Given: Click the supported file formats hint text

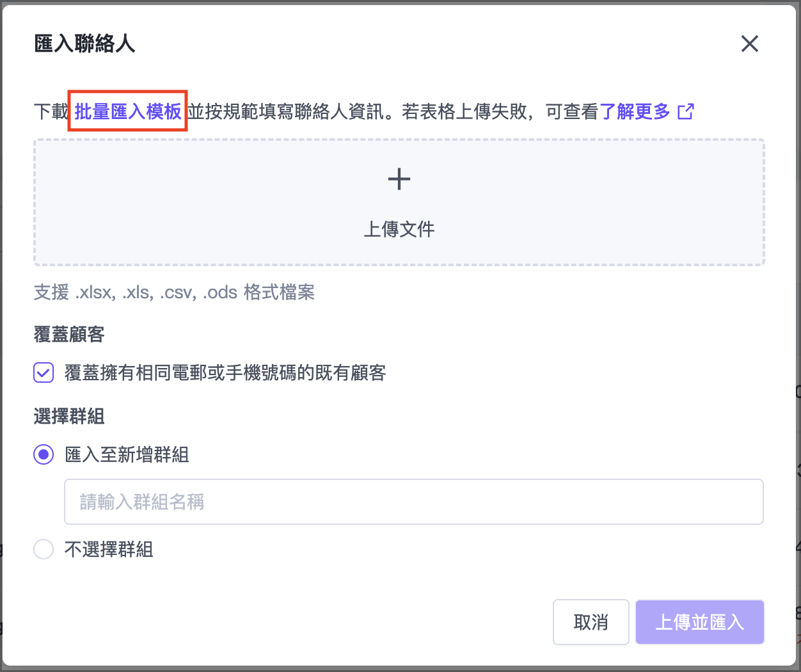Looking at the screenshot, I should tap(174, 292).
